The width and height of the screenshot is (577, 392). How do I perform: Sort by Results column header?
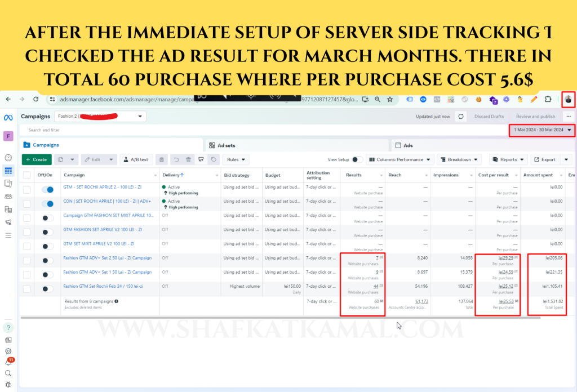(354, 175)
